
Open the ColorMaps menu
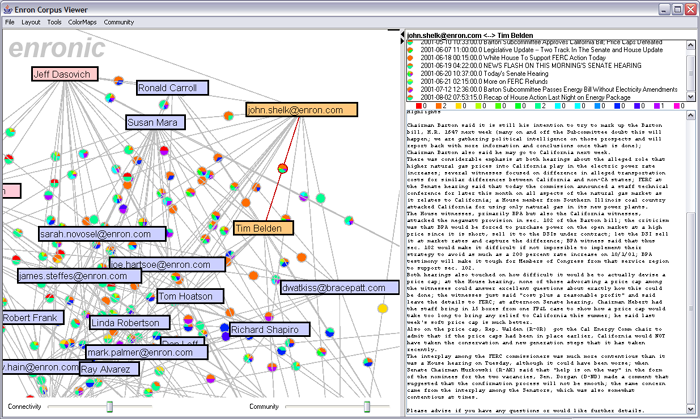[82, 22]
